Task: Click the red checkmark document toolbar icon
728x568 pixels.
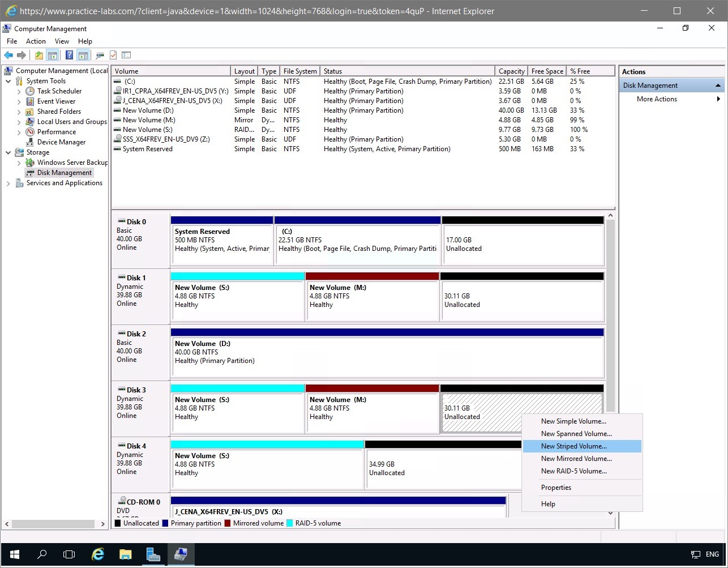Action: [113, 55]
